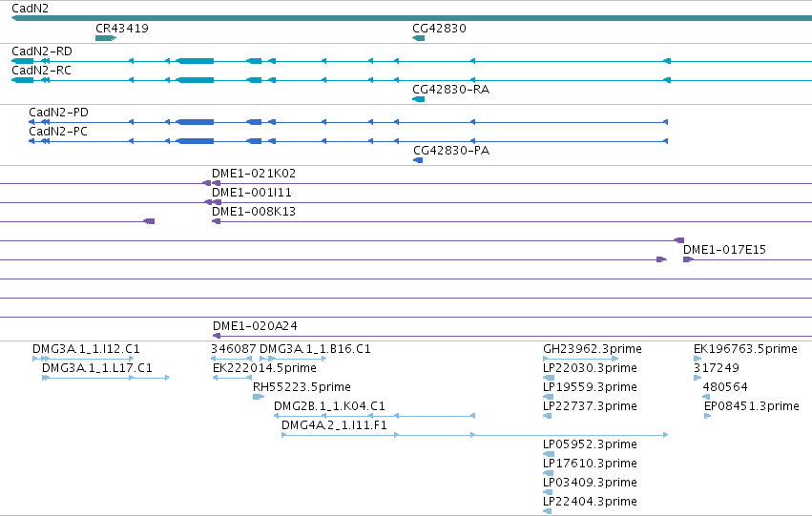Select the RH55223.5prime EST label
This screenshot has height=516, width=812.
point(302,386)
